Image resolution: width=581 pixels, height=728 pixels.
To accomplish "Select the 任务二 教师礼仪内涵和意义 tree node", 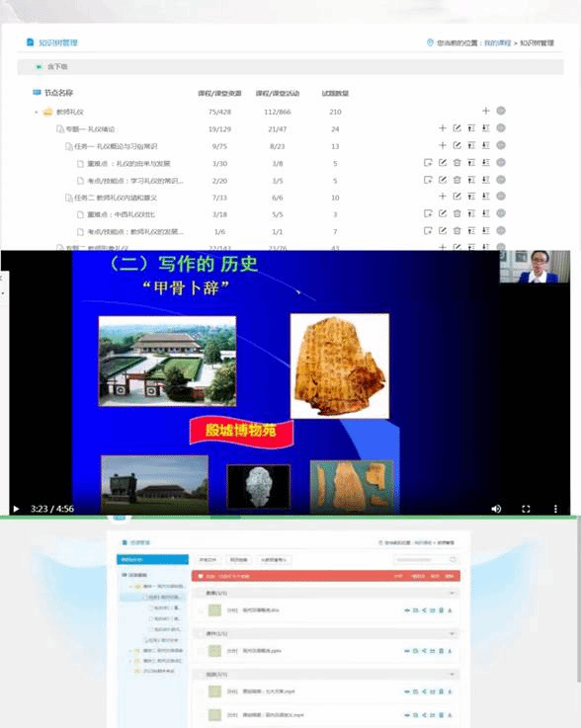I will 116,198.
